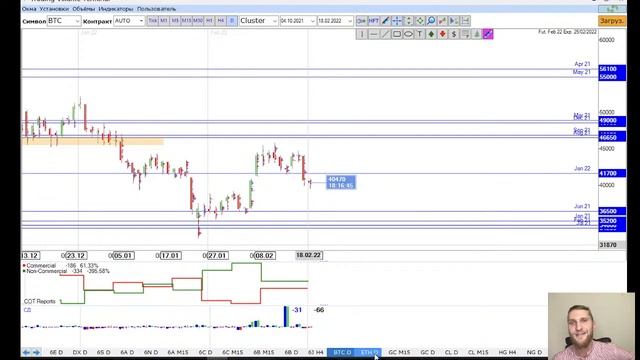Switch timeframe to H1
640x360 pixels.
point(209,21)
